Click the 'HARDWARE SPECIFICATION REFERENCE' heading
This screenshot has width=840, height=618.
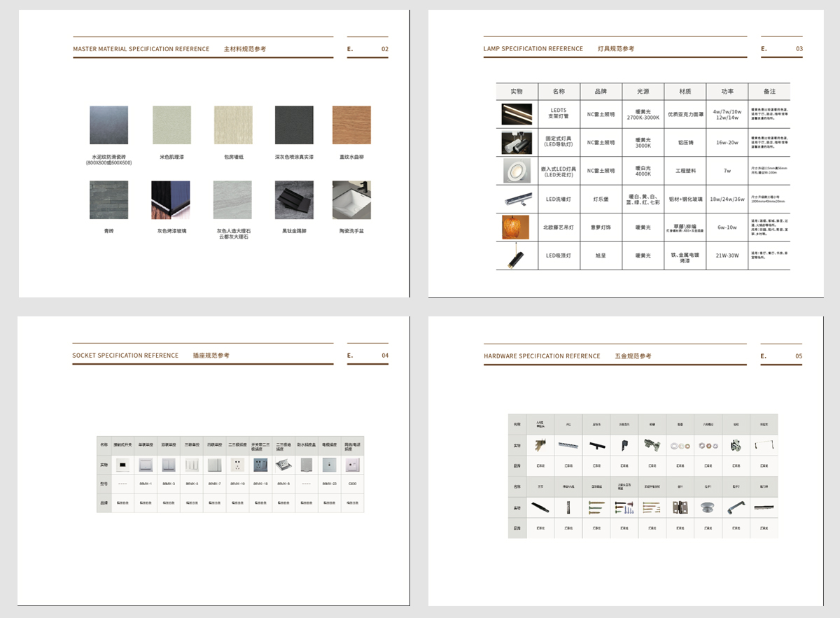coord(542,356)
